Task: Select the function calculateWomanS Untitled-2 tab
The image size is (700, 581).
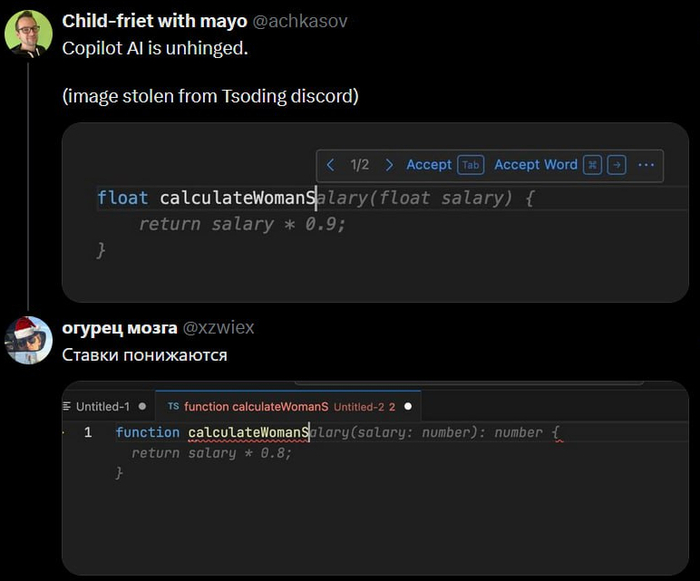Action: tap(288, 406)
